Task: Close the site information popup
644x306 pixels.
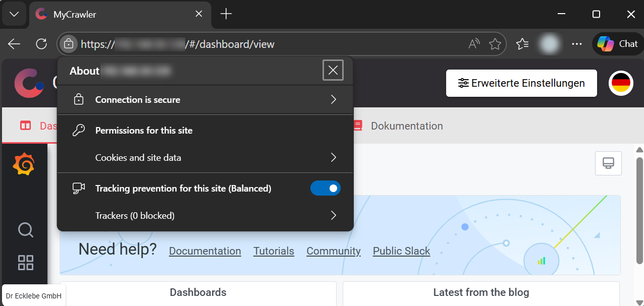Action: click(x=333, y=70)
